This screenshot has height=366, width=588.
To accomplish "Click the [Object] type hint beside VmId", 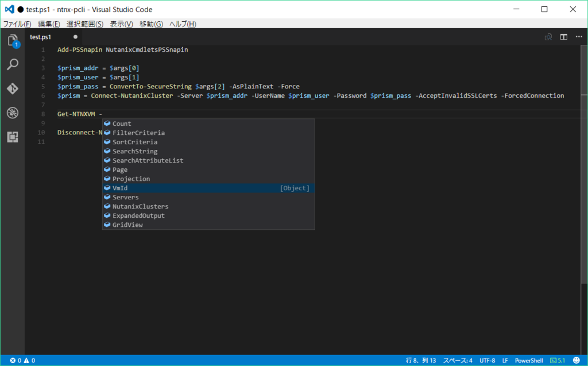I will (x=295, y=188).
